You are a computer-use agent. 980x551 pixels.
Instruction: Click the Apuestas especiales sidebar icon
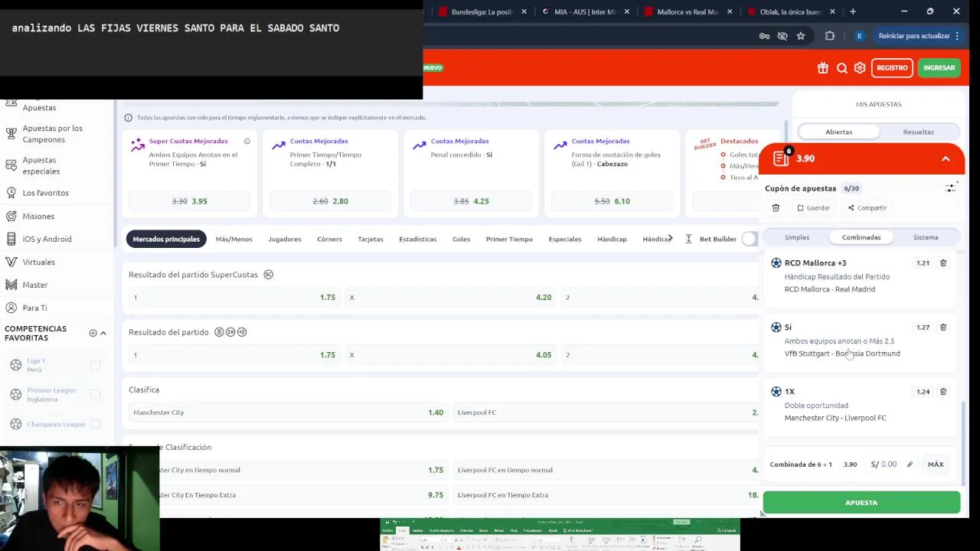pos(11,165)
